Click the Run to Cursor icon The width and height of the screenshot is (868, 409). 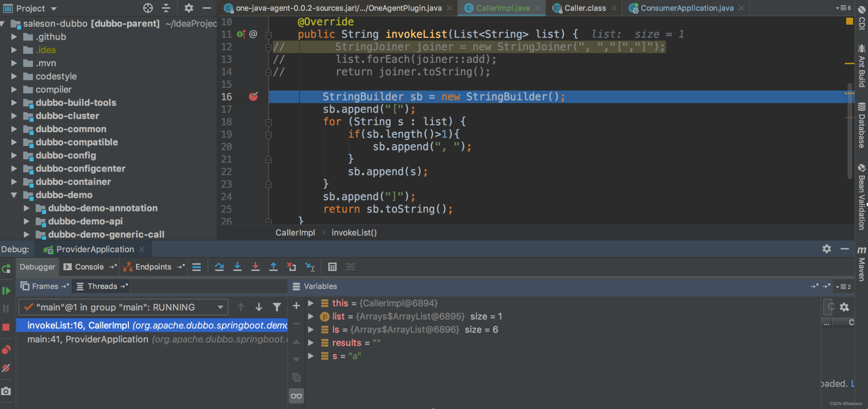[x=310, y=267]
